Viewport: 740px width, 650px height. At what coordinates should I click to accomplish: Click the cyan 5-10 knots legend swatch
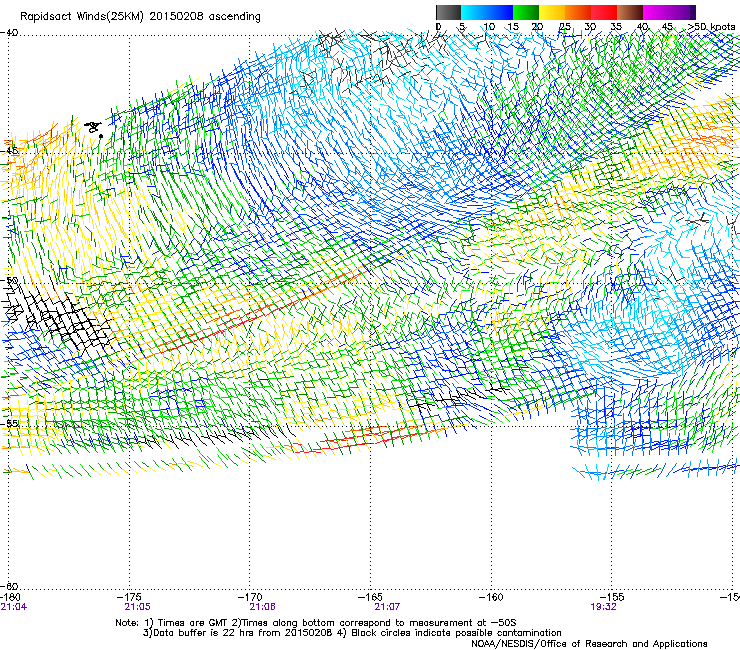474,12
